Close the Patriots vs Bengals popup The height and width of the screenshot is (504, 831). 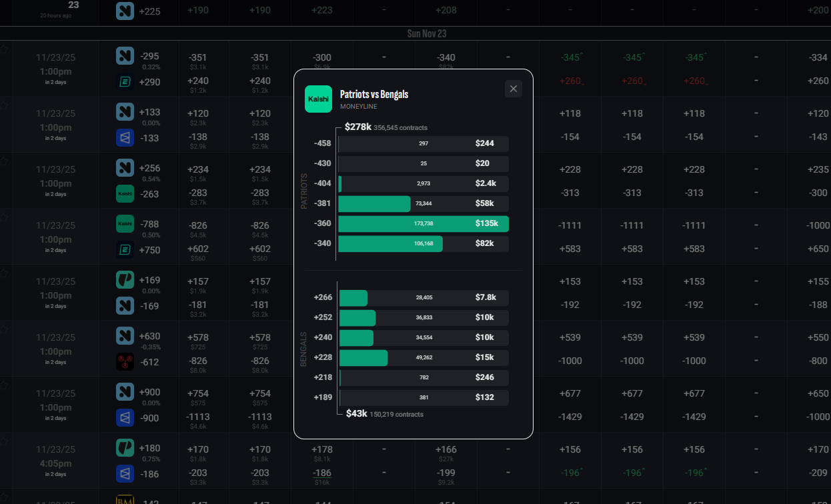click(x=513, y=88)
